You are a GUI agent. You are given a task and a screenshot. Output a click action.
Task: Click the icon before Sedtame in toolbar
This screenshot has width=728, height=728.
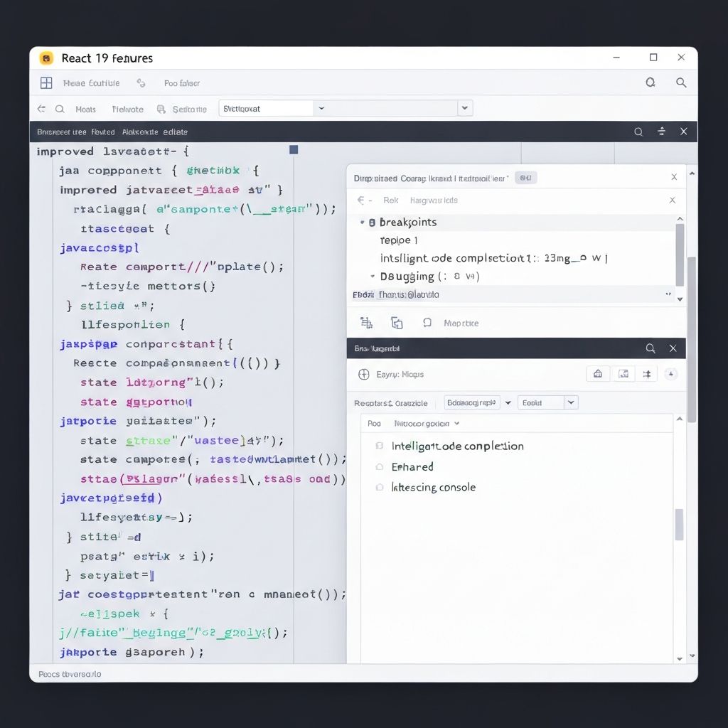161,109
